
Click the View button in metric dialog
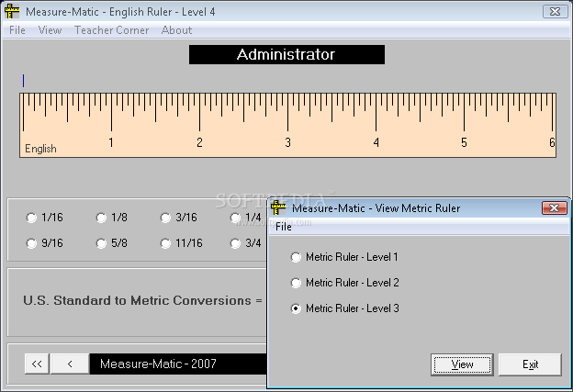(462, 364)
